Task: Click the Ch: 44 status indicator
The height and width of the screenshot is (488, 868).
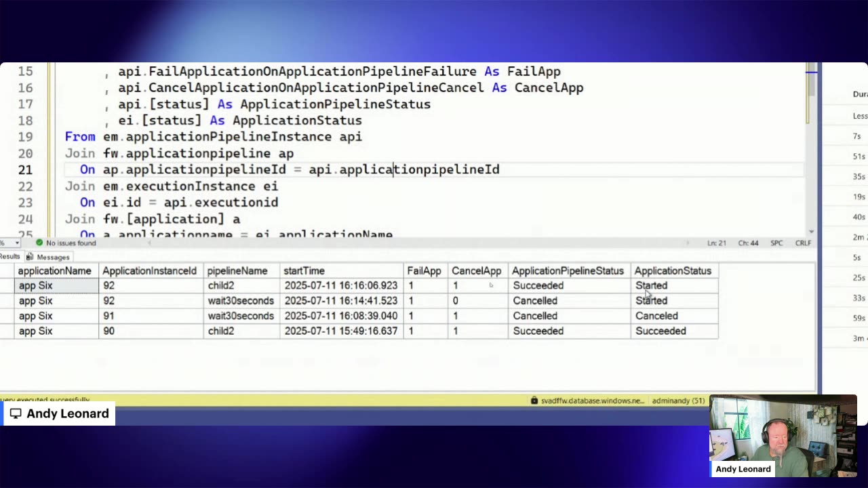Action: (x=749, y=243)
